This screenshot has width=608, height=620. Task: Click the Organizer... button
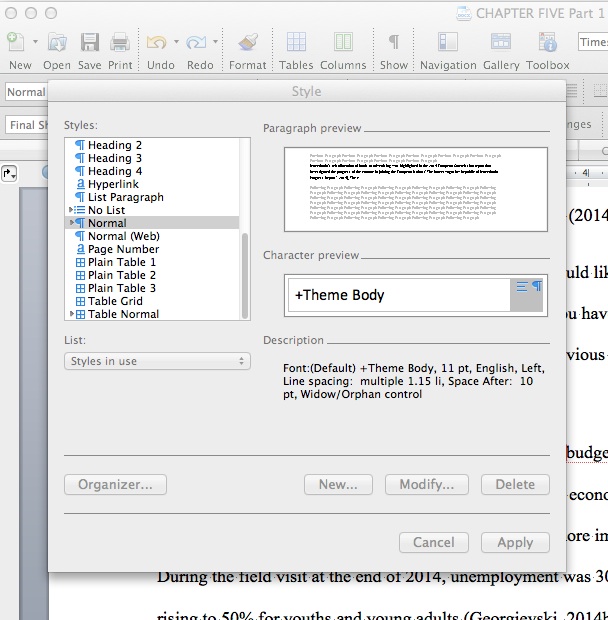click(x=116, y=484)
